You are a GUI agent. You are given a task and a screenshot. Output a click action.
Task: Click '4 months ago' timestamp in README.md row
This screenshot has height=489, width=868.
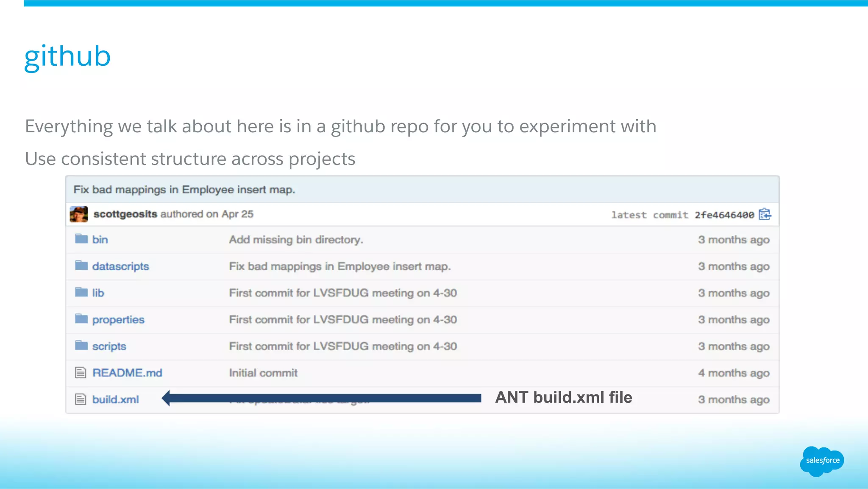734,373
